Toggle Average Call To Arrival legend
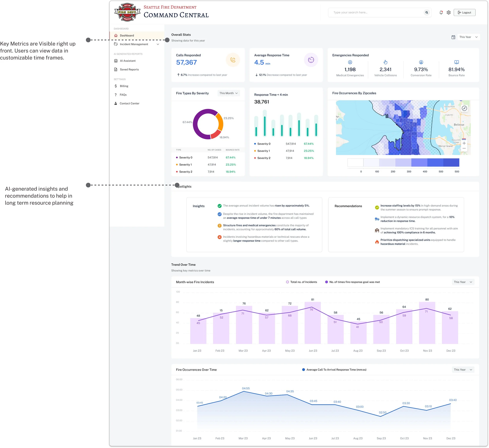Screen dimensions: 489x448 334,370
